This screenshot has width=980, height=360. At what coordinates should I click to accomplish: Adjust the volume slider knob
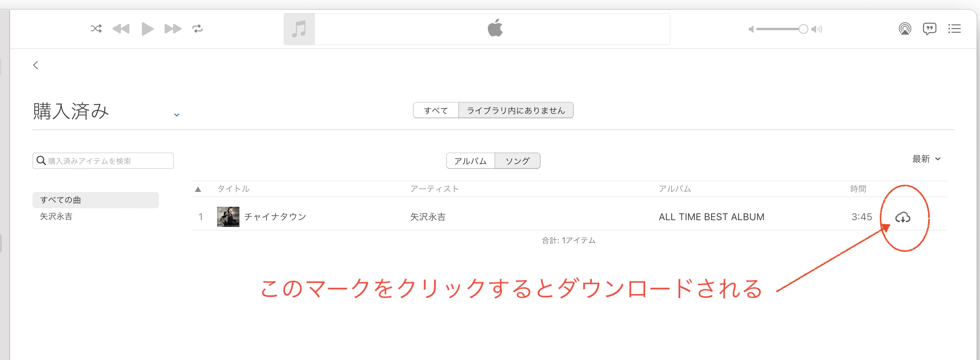803,29
